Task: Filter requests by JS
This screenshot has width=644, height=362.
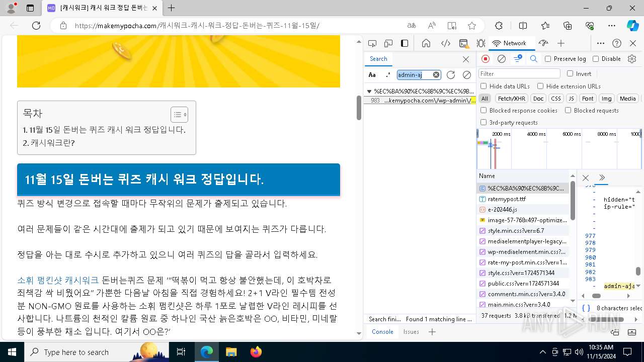Action: (571, 99)
